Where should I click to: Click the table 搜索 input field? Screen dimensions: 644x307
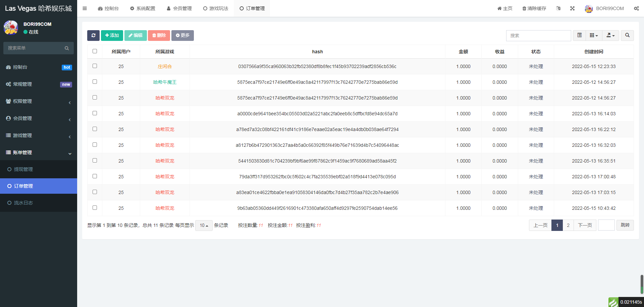[538, 36]
